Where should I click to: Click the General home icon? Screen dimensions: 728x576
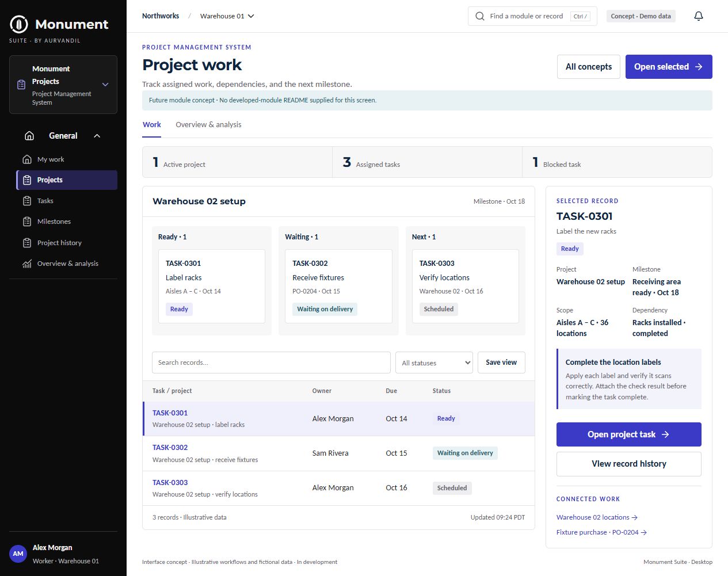click(x=29, y=136)
